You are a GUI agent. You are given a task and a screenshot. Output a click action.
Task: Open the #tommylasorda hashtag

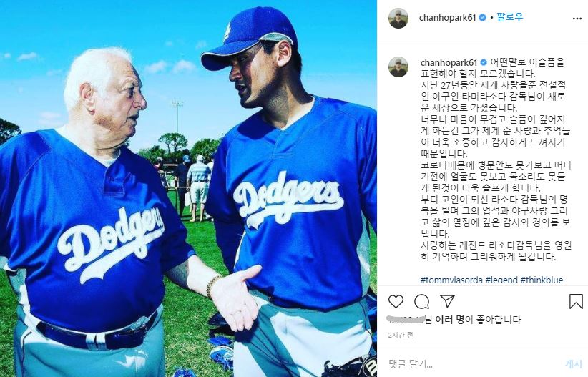tap(451, 280)
